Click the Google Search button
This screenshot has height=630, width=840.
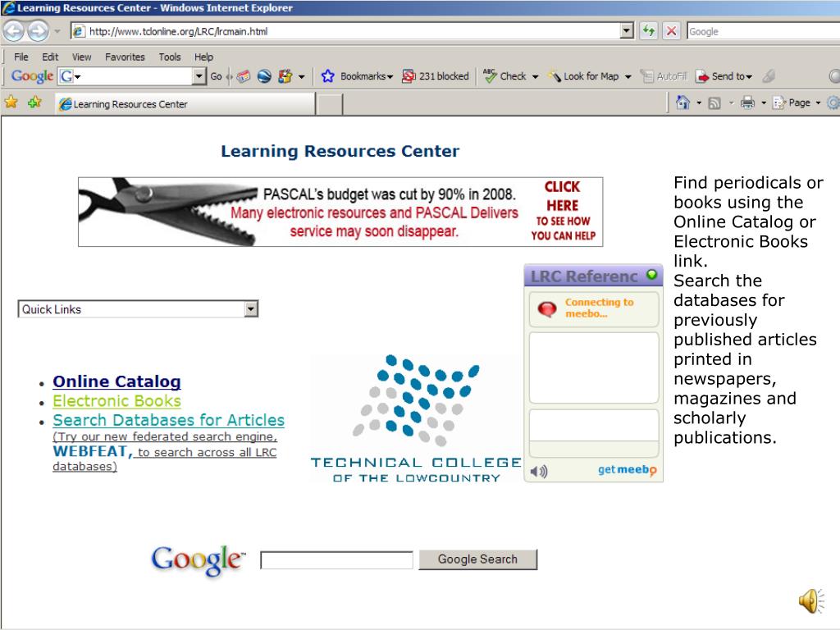478,559
